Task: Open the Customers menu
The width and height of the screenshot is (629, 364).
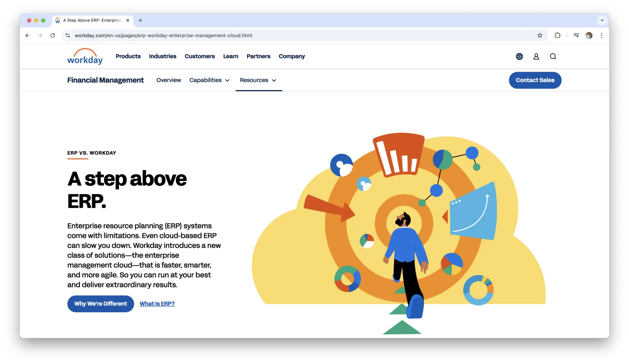Action: 200,56
